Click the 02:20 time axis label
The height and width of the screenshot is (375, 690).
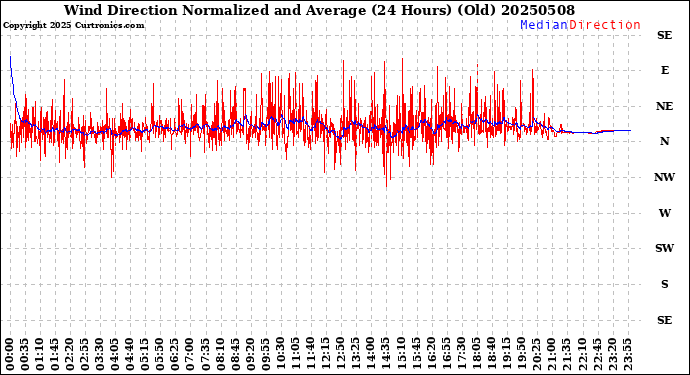pos(70,354)
